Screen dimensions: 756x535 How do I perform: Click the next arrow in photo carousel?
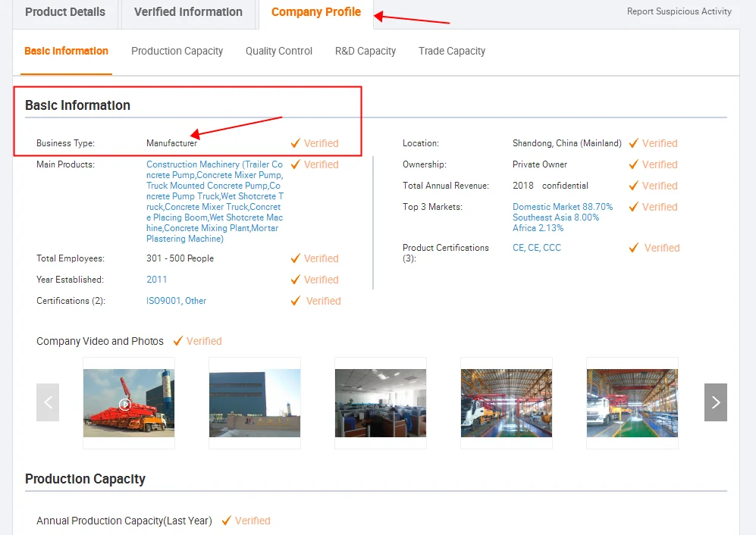pyautogui.click(x=715, y=402)
